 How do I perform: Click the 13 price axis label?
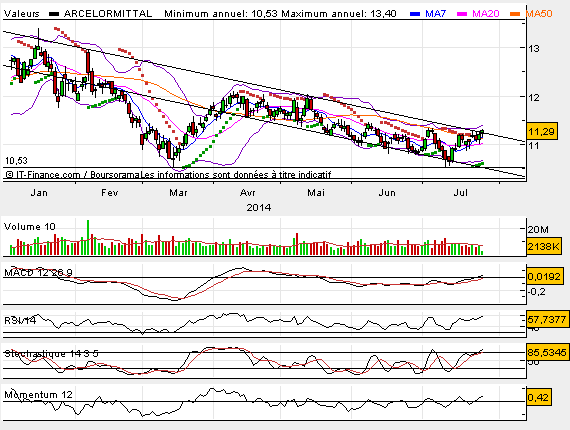[534, 48]
